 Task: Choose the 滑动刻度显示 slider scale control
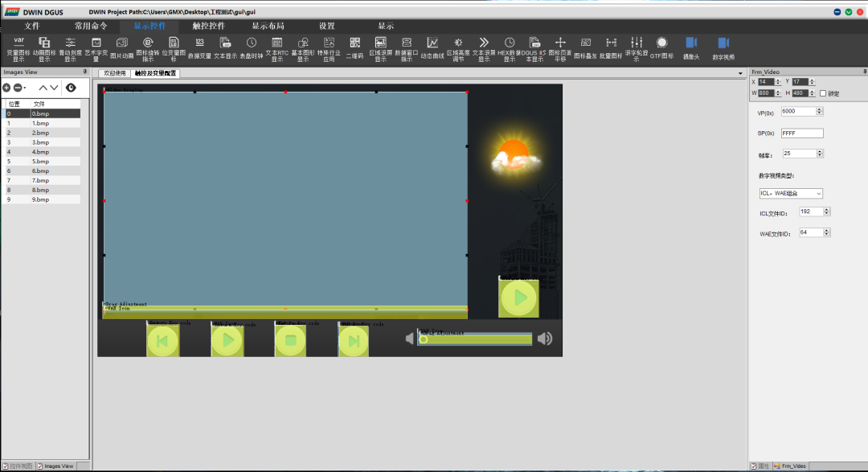(x=70, y=49)
